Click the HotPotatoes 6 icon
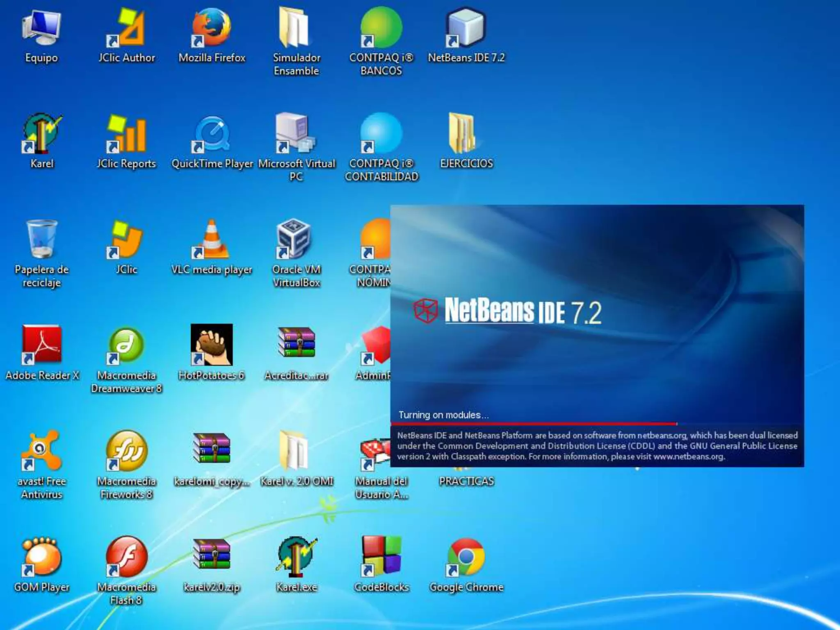The width and height of the screenshot is (840, 630). [x=212, y=345]
